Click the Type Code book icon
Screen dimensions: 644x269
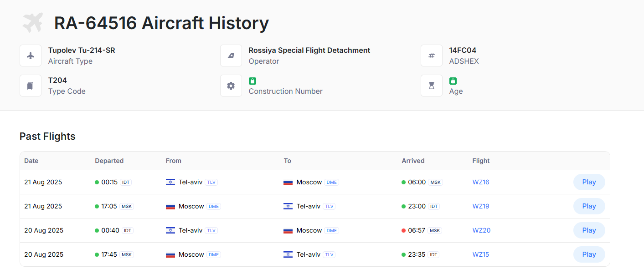tap(31, 86)
